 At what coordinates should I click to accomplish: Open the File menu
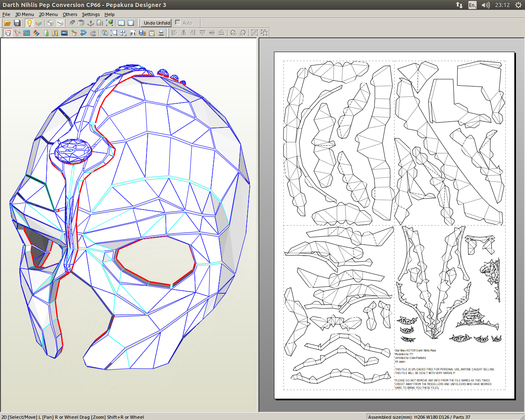(6, 14)
